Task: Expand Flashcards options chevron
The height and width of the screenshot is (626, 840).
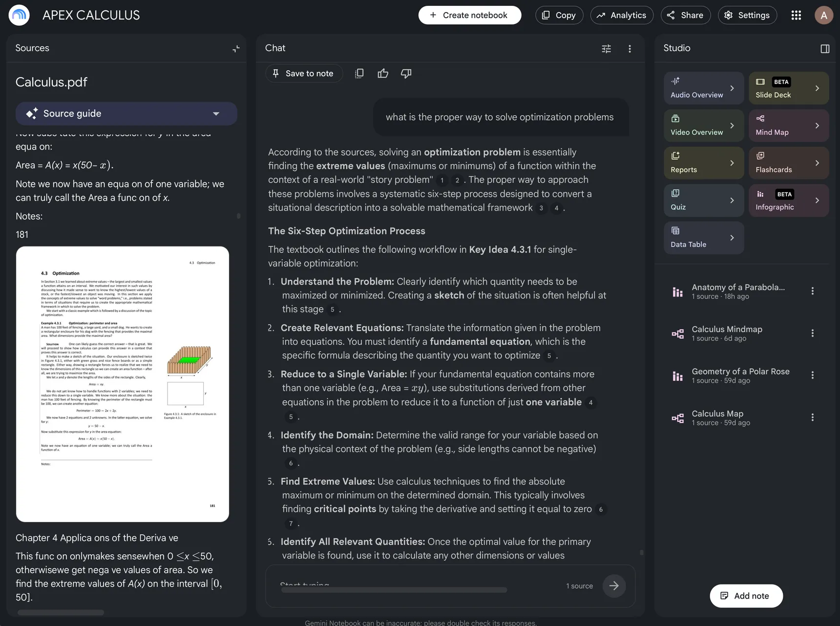Action: click(817, 163)
